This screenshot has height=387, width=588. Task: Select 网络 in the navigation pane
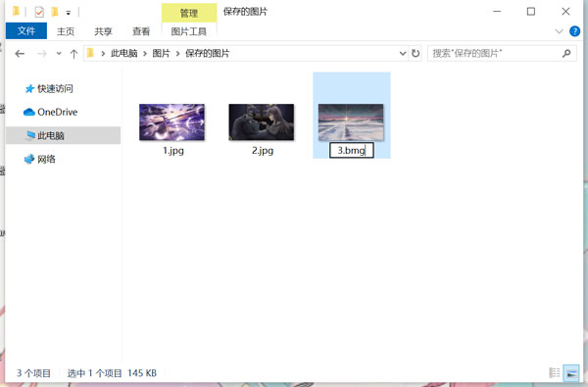[x=40, y=159]
